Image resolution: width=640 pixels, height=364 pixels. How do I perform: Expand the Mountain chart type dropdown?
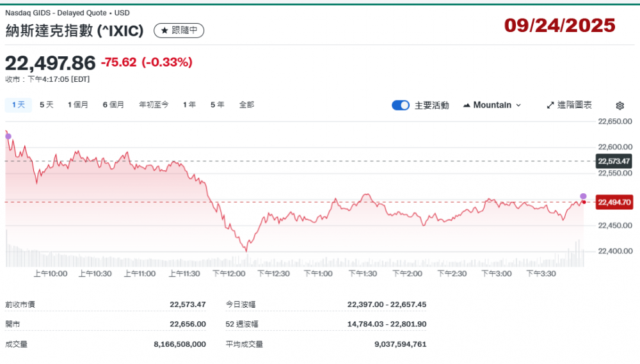coord(492,105)
